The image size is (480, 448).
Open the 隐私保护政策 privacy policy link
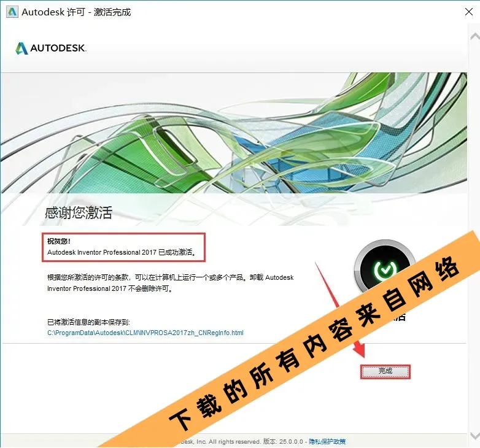tap(327, 441)
